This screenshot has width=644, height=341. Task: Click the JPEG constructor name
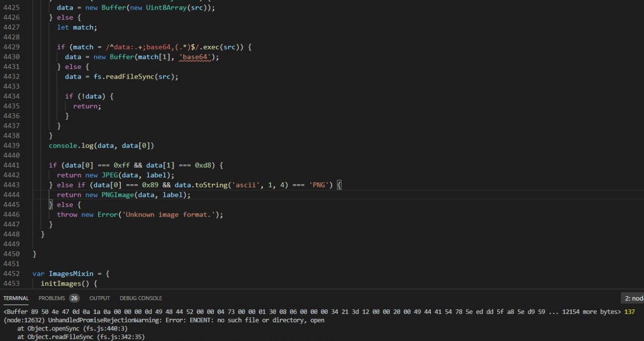[110, 175]
